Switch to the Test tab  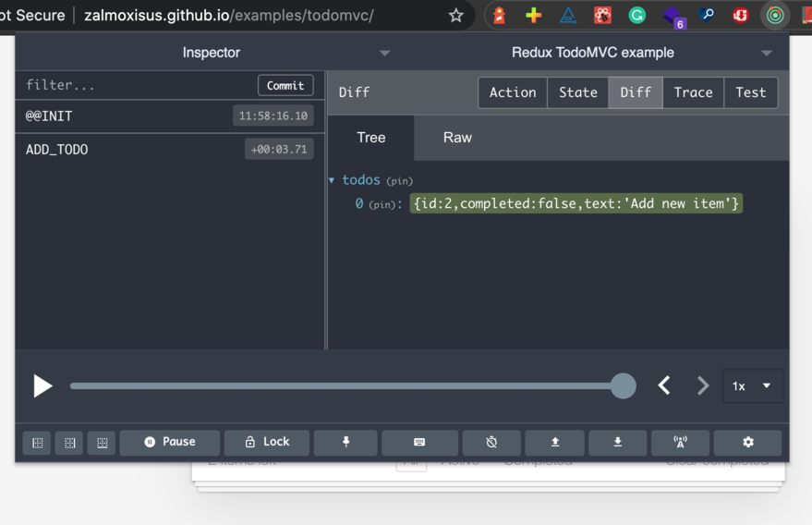tap(750, 92)
